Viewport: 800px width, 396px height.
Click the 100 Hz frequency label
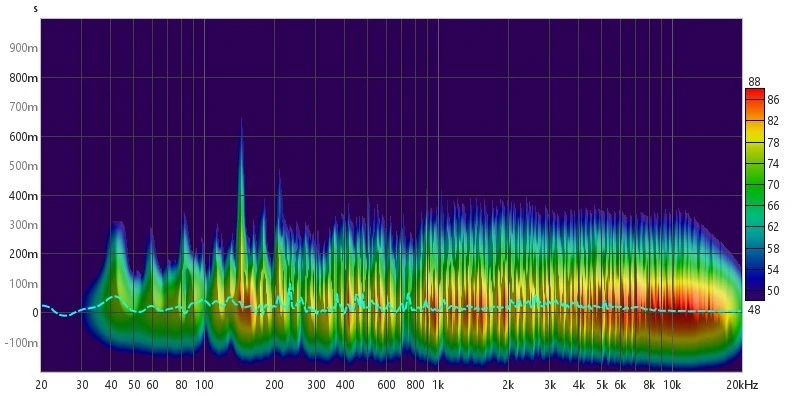(204, 384)
